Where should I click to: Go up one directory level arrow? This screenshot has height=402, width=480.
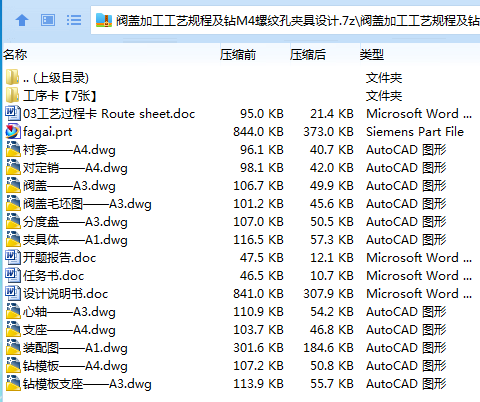(22, 20)
